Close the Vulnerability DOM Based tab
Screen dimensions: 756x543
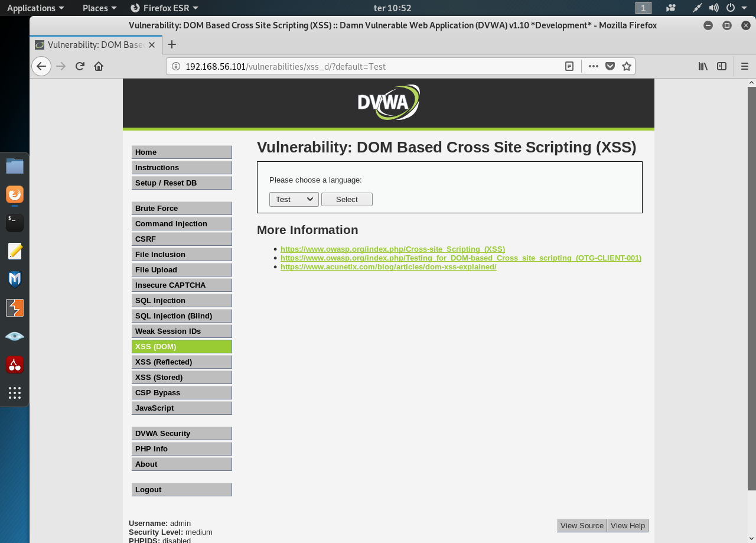pyautogui.click(x=152, y=45)
